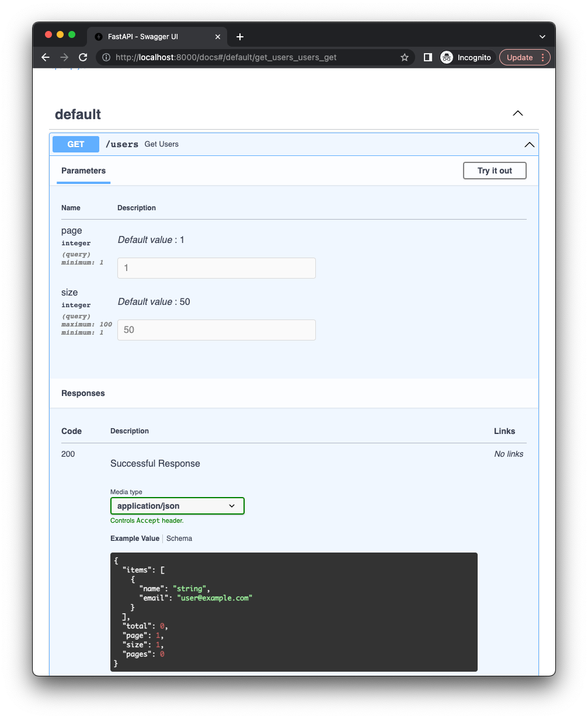Click the size parameter input showing 50

click(216, 329)
